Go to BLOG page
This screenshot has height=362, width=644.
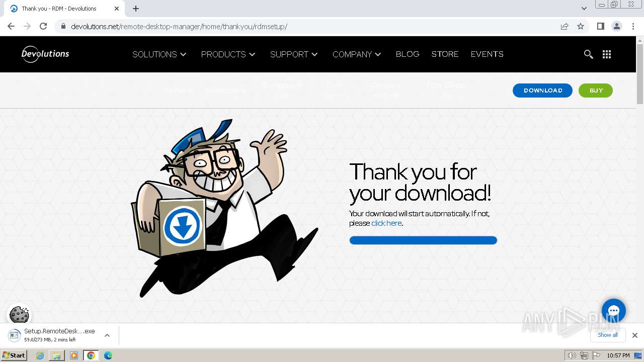tap(408, 54)
